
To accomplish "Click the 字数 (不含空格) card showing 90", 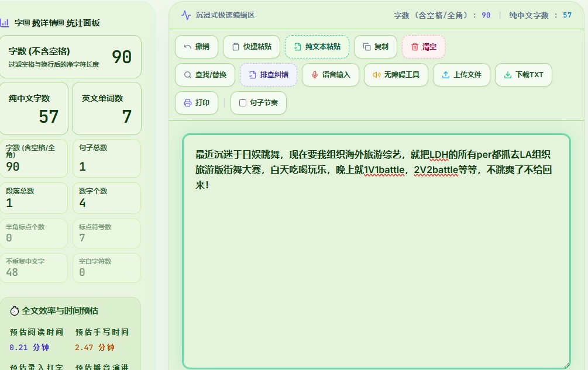I will tap(70, 57).
